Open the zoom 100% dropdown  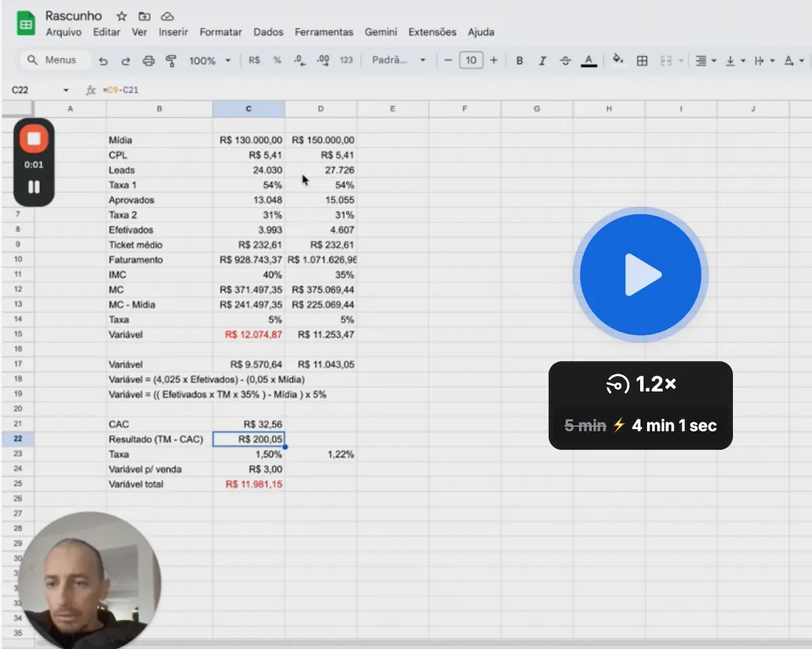(210, 60)
